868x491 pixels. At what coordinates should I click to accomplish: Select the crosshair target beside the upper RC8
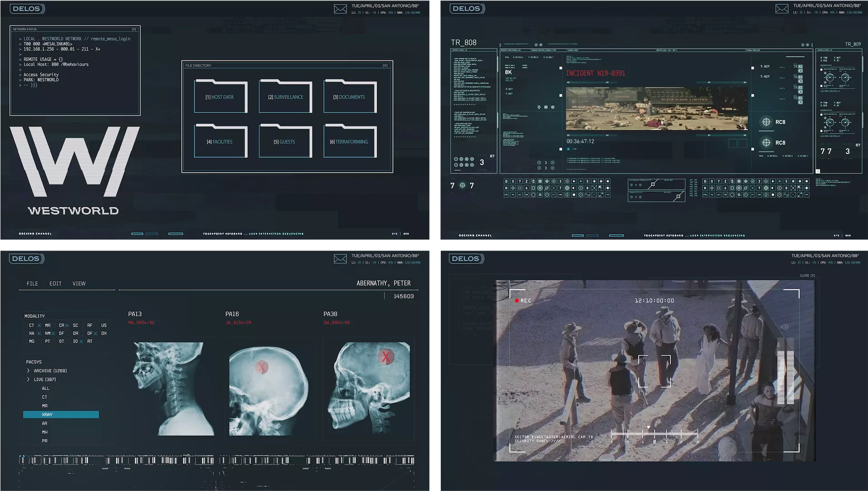(766, 122)
